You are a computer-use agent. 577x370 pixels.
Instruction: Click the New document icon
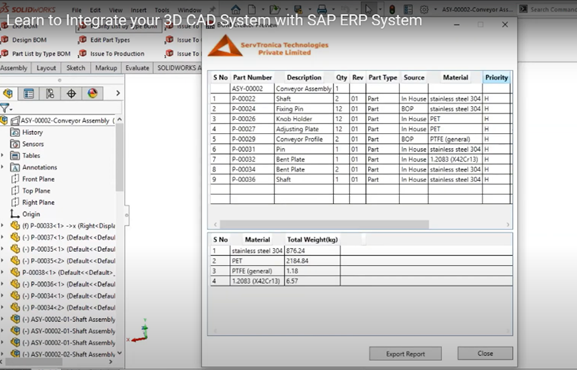(252, 9)
